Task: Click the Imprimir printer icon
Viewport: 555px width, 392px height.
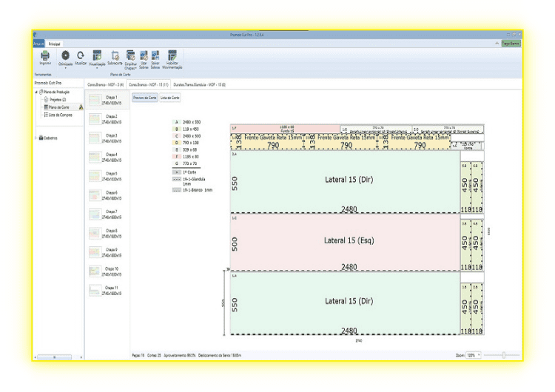Action: [45, 57]
